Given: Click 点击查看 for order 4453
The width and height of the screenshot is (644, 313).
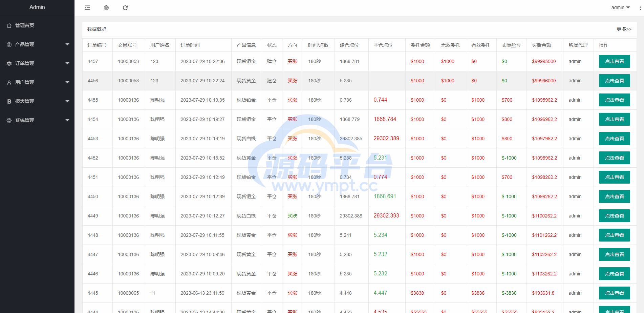Looking at the screenshot, I should (x=614, y=139).
